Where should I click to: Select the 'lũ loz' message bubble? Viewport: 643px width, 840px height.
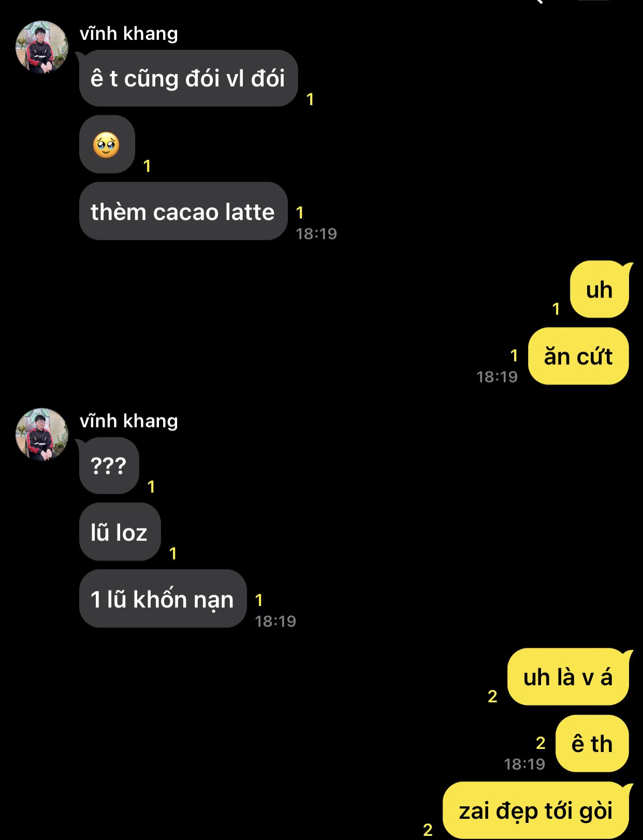point(120,532)
